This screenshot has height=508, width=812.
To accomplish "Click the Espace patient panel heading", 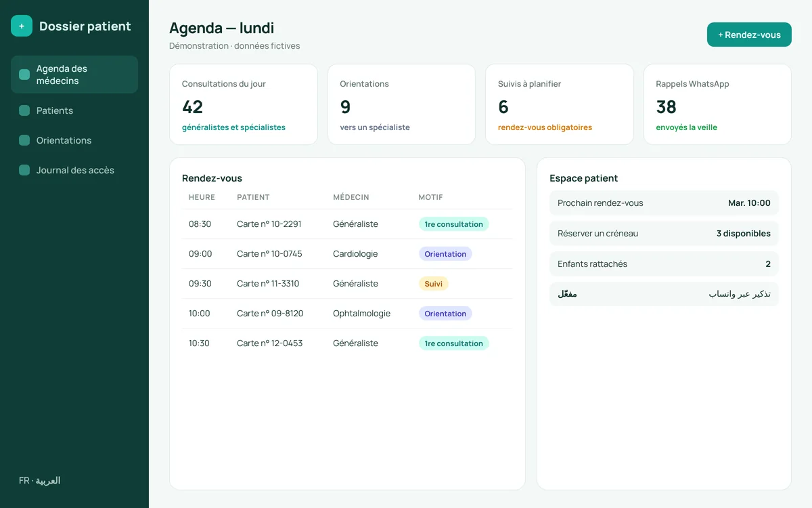I will pyautogui.click(x=584, y=178).
